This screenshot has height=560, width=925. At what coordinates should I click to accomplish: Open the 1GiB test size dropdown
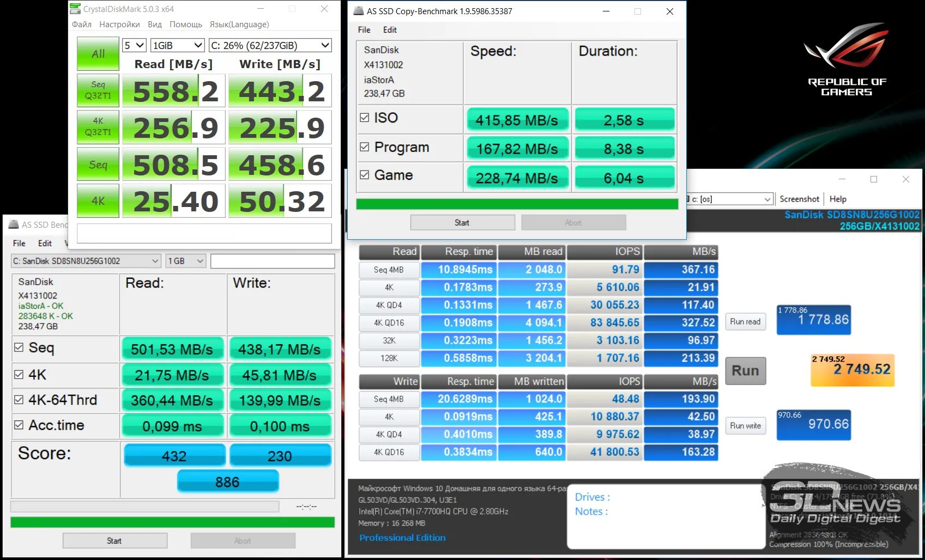tap(178, 45)
